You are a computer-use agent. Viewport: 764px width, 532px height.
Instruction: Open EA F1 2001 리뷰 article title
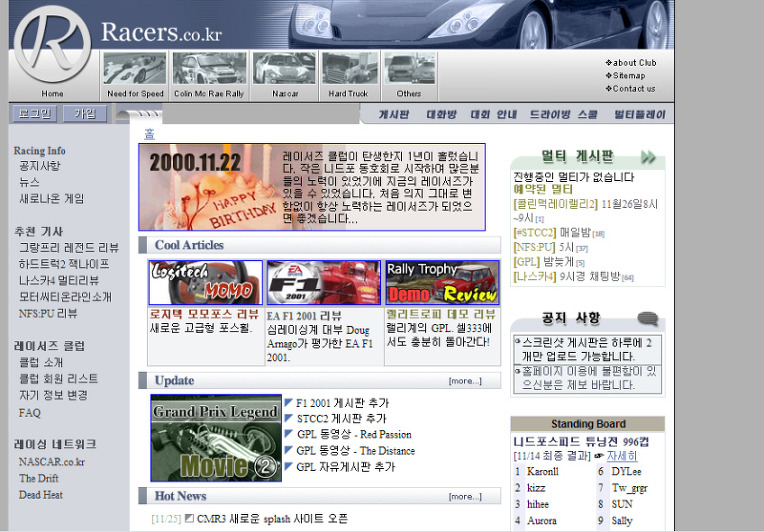[304, 316]
